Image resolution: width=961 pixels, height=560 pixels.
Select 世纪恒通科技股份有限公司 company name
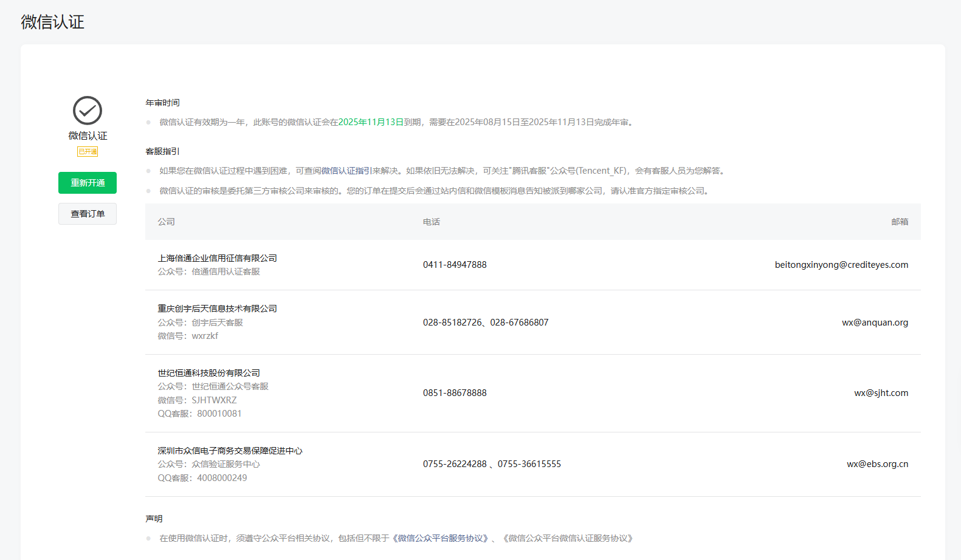[x=209, y=373]
